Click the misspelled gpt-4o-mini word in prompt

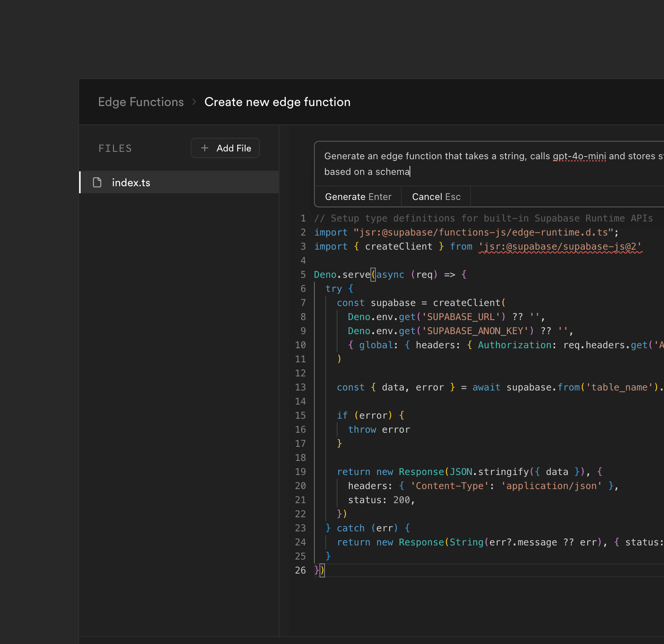pos(579,156)
